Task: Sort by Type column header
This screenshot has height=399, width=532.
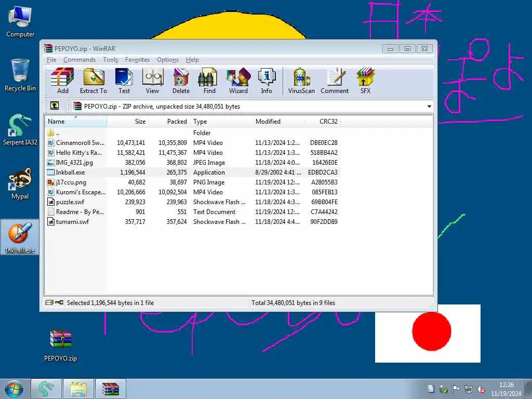Action: pos(221,122)
